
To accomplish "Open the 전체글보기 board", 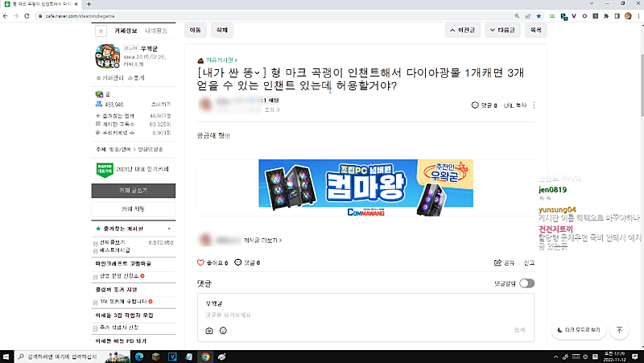I will tap(113, 242).
